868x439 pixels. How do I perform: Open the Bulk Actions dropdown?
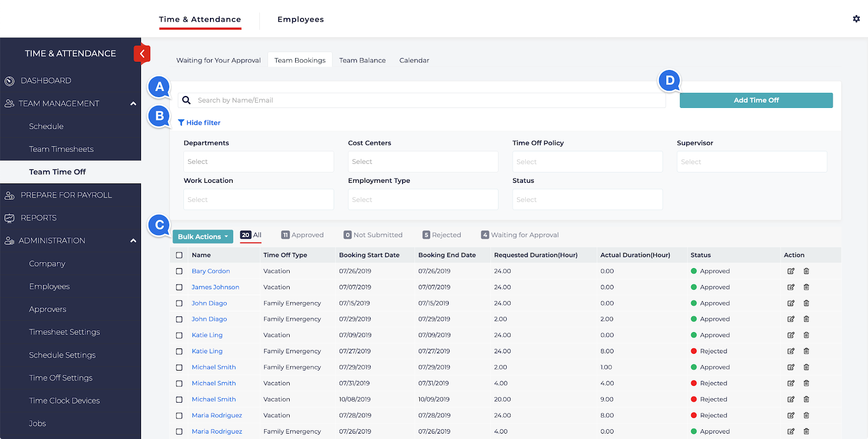tap(203, 237)
